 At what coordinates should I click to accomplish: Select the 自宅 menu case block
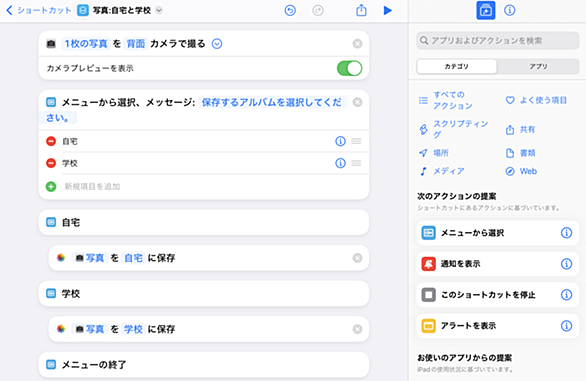204,222
